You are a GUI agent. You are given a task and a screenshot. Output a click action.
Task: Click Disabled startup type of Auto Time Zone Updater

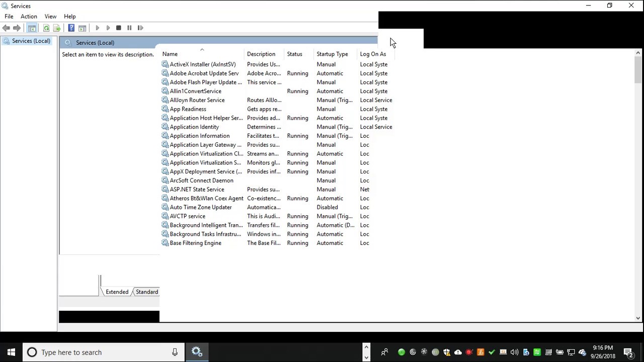click(x=327, y=207)
